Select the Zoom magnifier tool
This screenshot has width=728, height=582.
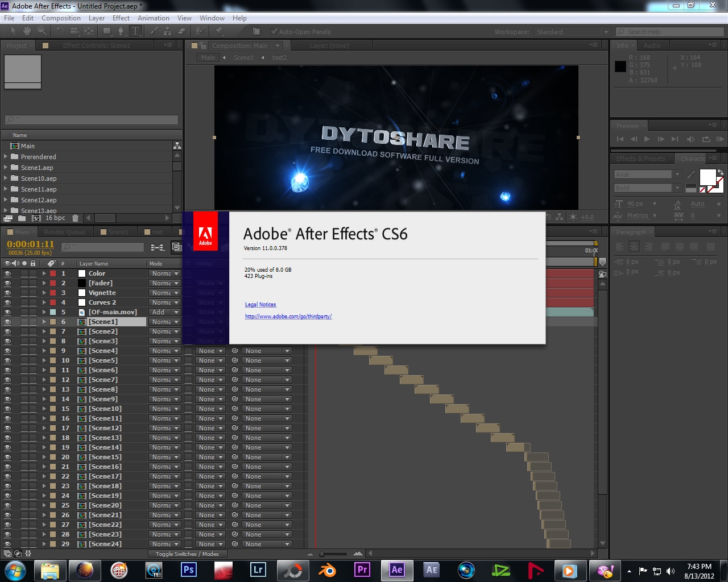coord(42,31)
